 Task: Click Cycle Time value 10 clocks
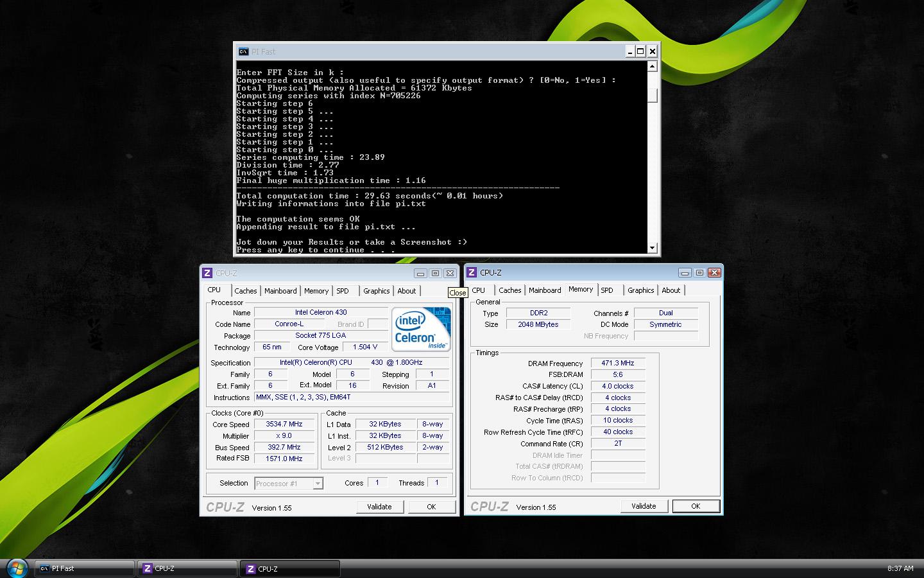[x=618, y=421]
